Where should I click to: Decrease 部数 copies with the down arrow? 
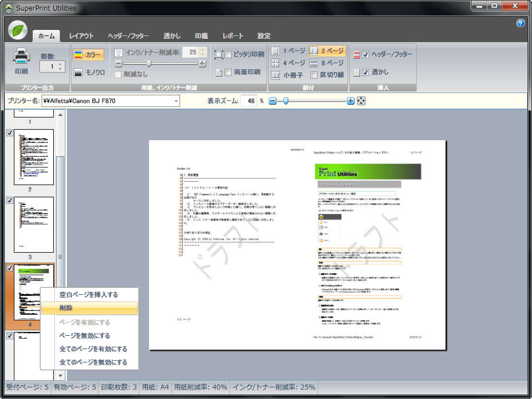click(60, 69)
